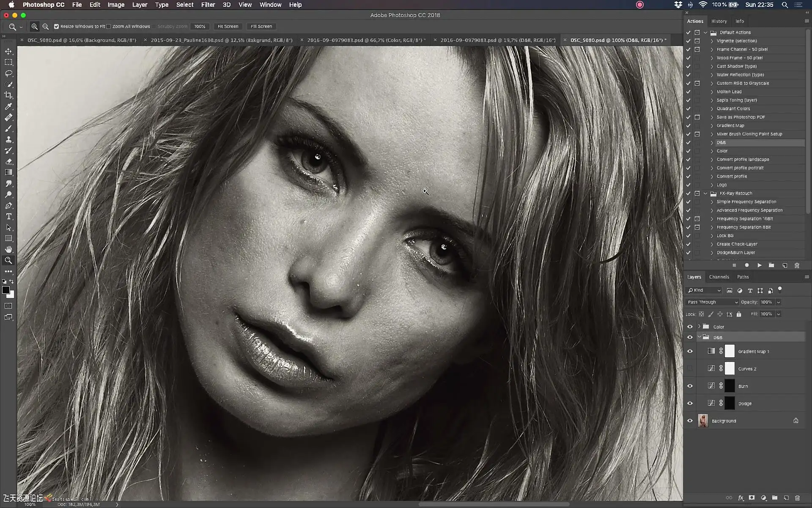Uncheck Resize Windows to Fit
This screenshot has height=508, width=812.
[x=56, y=26]
